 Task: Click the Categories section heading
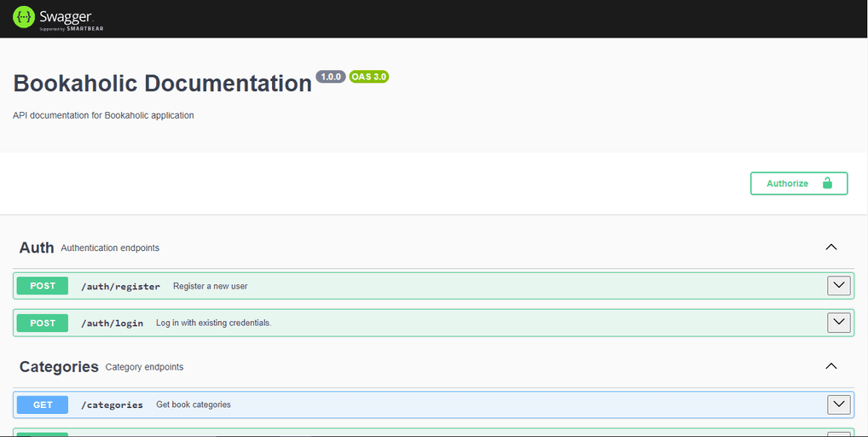tap(59, 367)
